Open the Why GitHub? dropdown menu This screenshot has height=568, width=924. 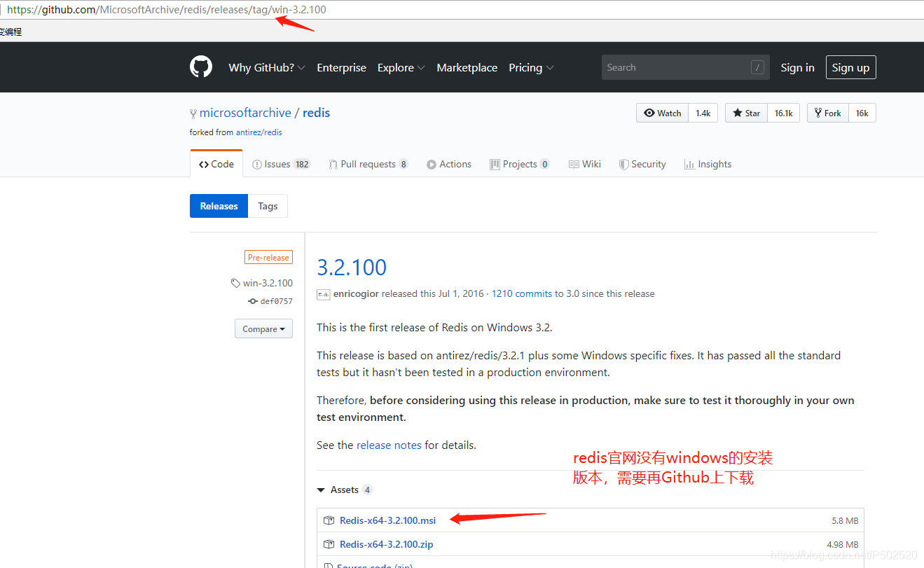click(x=266, y=67)
